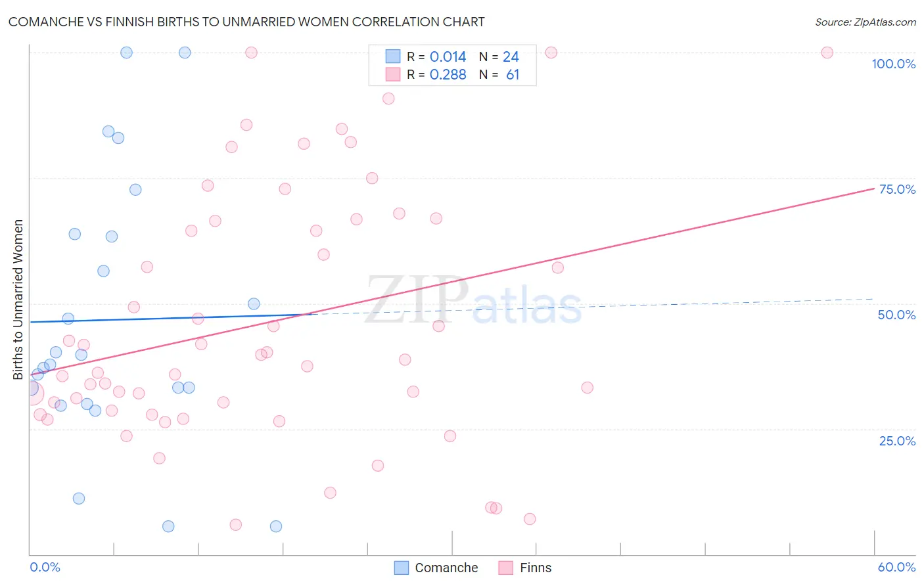924x586 pixels.
Task: Click the 0.0% x-axis label
Action: [x=45, y=567]
